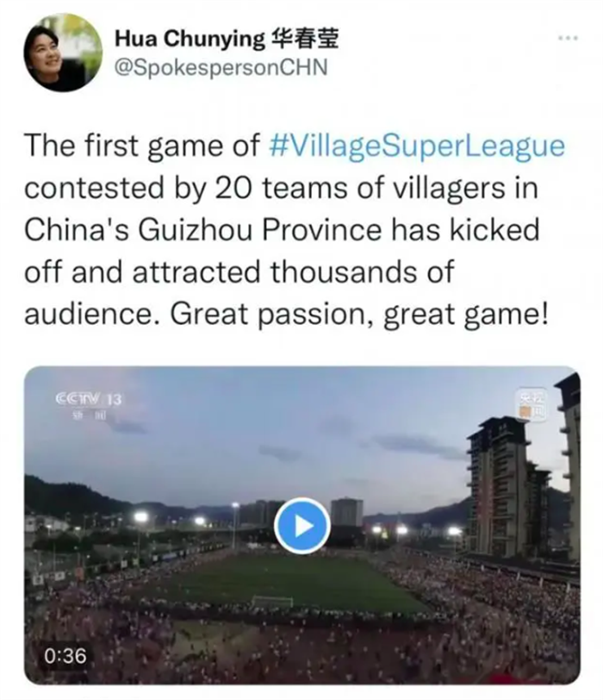Click the 0:36 video duration badge
The width and height of the screenshot is (603, 700).
point(66,655)
